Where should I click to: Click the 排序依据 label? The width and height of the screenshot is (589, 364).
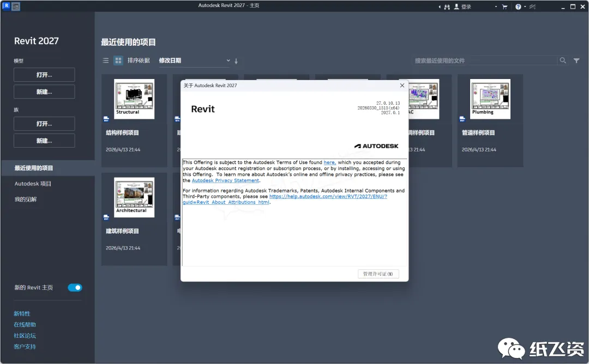[139, 60]
